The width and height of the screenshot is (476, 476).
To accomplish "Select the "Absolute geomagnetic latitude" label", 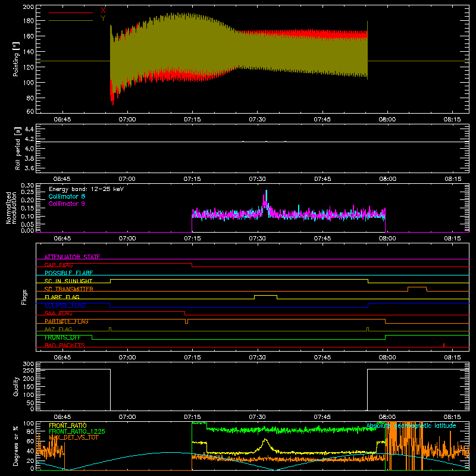I will [x=411, y=426].
